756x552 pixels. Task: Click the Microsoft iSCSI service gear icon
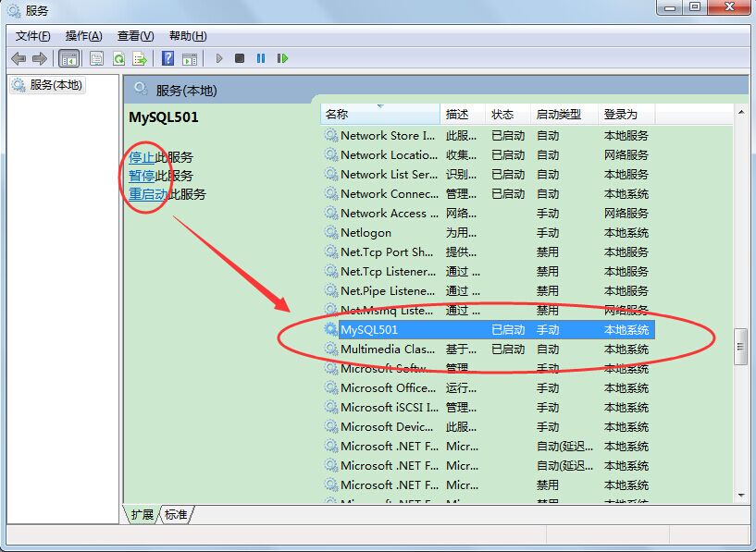[x=330, y=408]
